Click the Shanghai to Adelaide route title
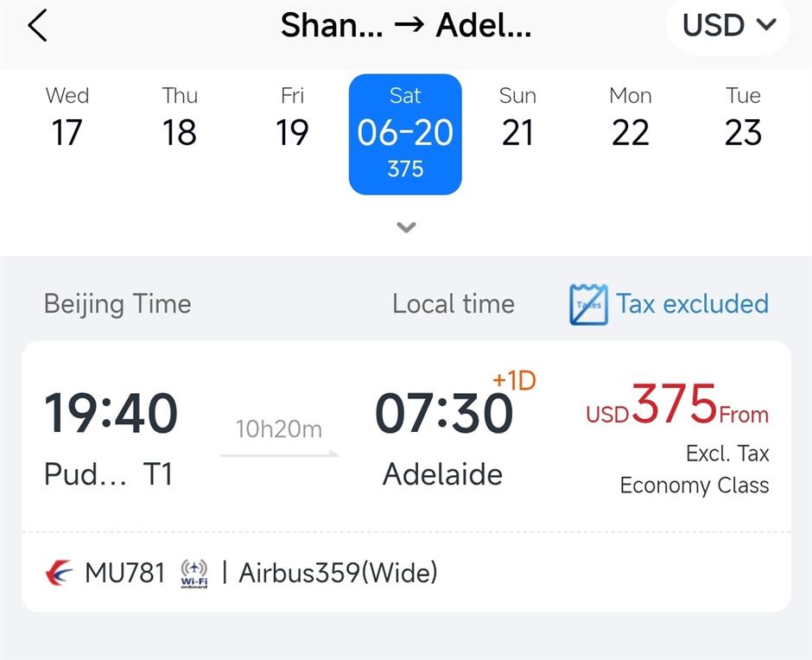The width and height of the screenshot is (812, 660). pos(406,26)
